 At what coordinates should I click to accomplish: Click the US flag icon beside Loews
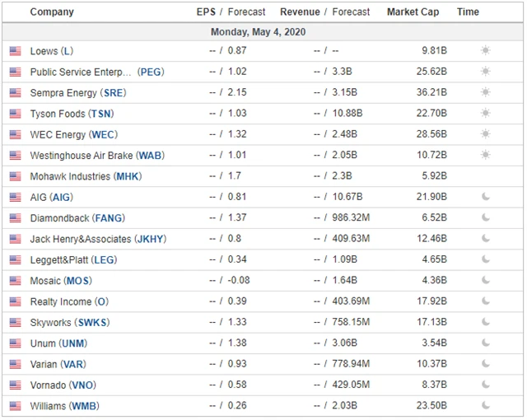click(15, 51)
